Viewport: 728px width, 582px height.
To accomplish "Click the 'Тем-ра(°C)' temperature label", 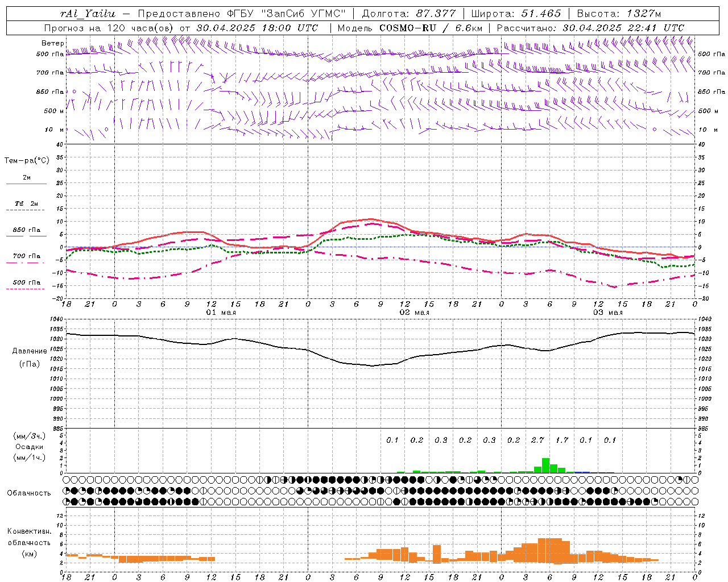I will tap(27, 161).
